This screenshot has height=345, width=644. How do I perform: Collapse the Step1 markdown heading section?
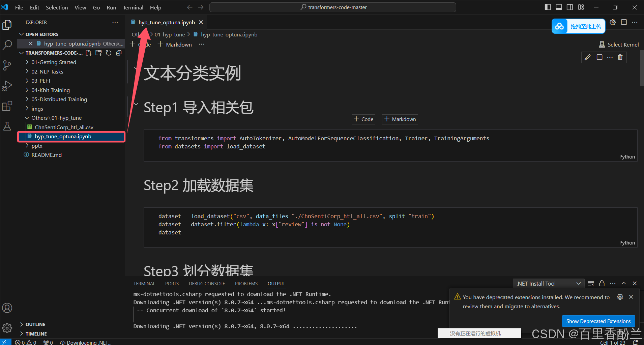click(x=136, y=104)
